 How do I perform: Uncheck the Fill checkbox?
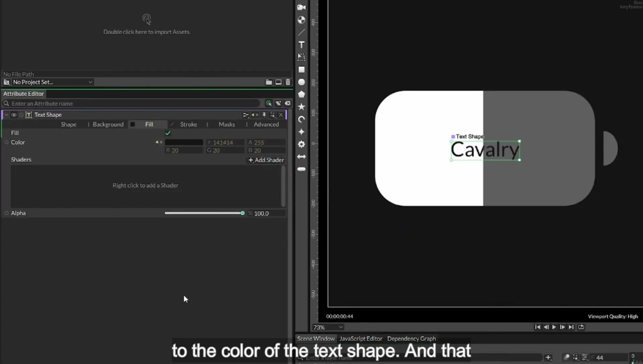[168, 133]
